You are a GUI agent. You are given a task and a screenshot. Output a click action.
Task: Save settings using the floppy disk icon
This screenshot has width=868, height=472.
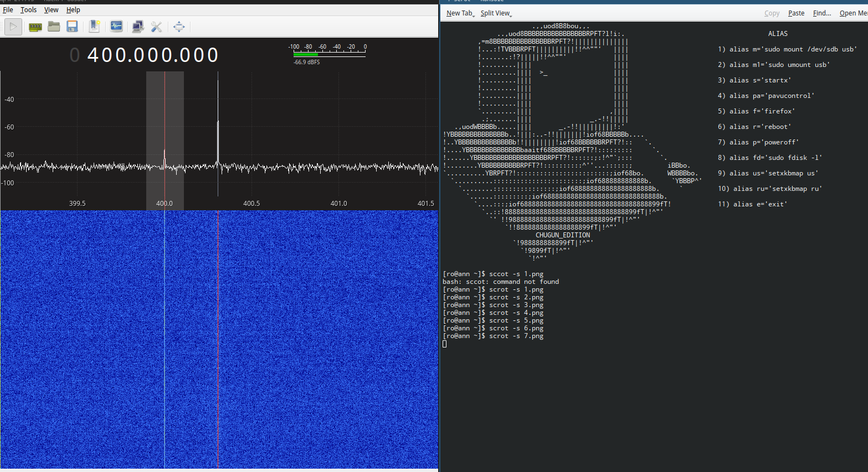72,27
